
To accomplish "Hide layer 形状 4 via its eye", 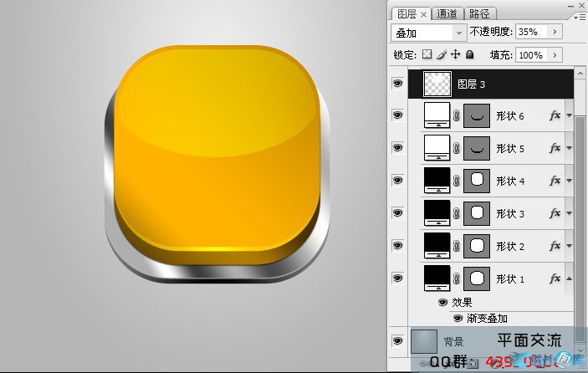I will (x=397, y=180).
